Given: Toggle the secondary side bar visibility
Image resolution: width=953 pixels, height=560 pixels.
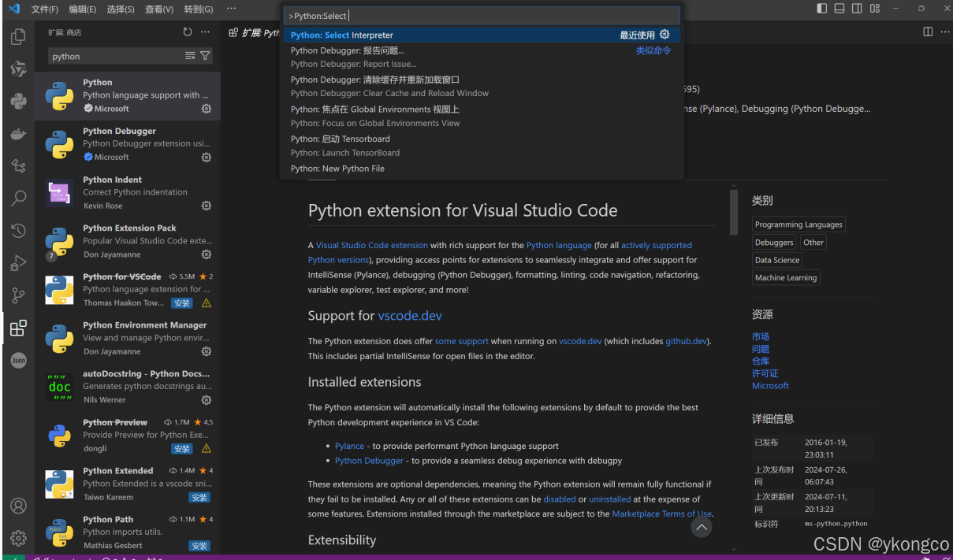Looking at the screenshot, I should [x=857, y=8].
